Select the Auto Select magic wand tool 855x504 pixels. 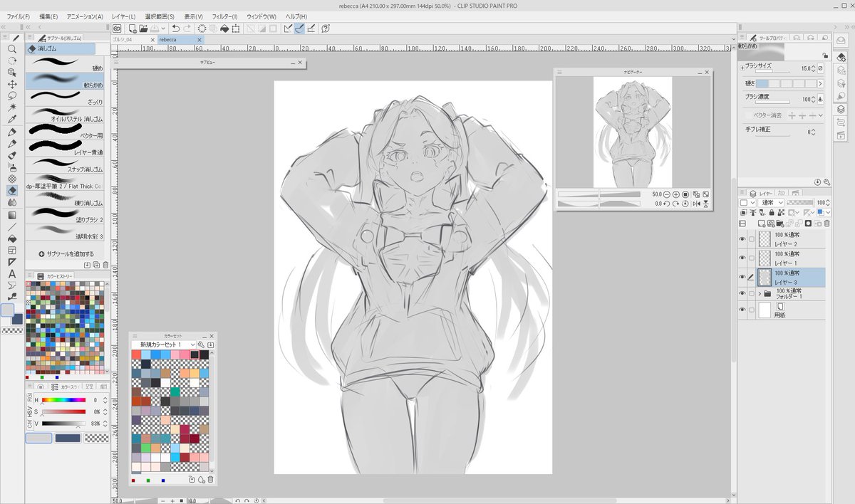pos(12,107)
